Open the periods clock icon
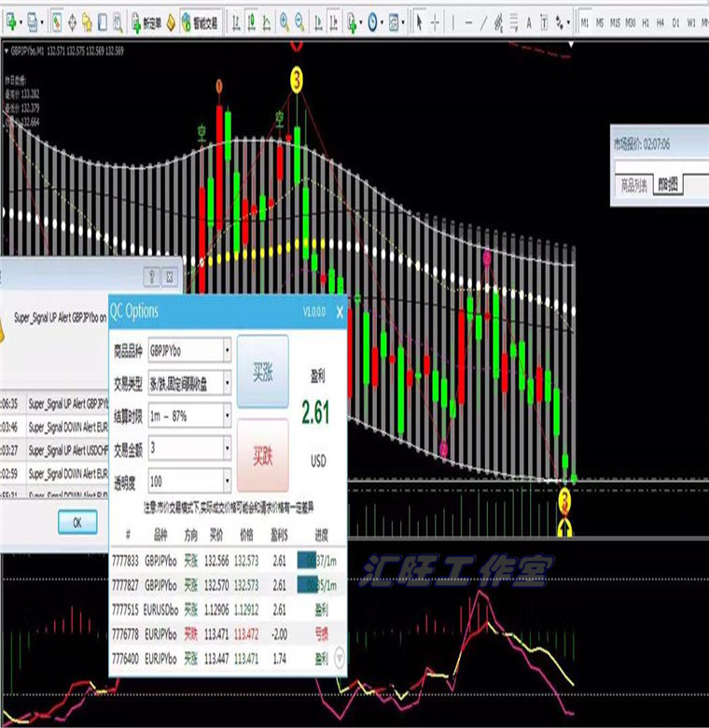Screen dimensions: 709x728 point(372,21)
